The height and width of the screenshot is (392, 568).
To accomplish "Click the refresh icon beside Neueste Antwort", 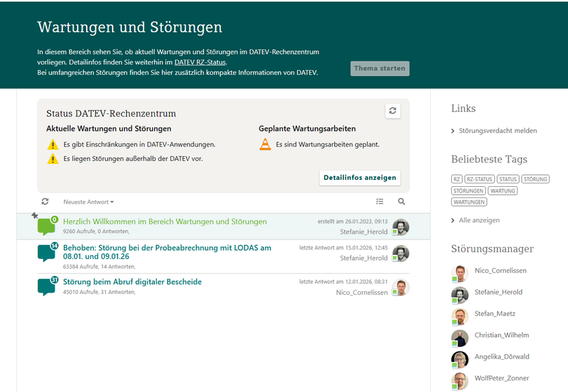I will [x=45, y=202].
